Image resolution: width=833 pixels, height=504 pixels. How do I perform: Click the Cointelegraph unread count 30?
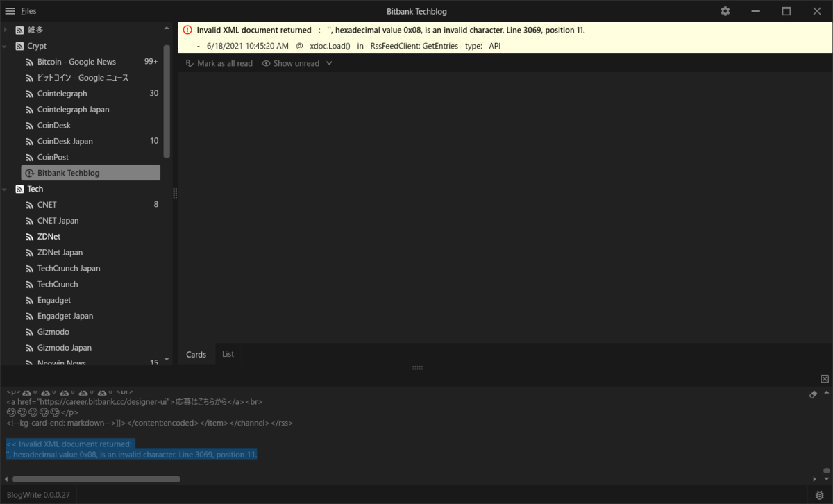pos(154,94)
